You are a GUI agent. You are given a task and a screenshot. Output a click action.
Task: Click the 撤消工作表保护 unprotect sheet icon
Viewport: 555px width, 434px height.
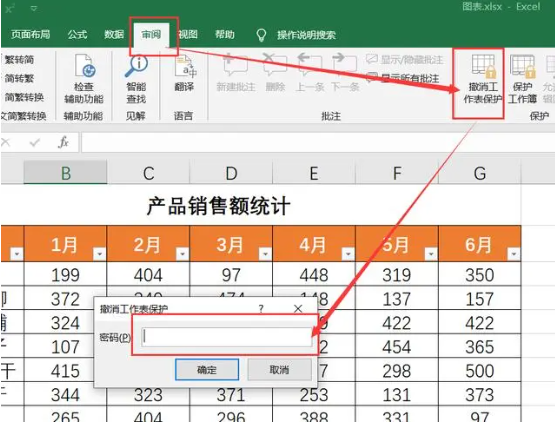tap(483, 66)
